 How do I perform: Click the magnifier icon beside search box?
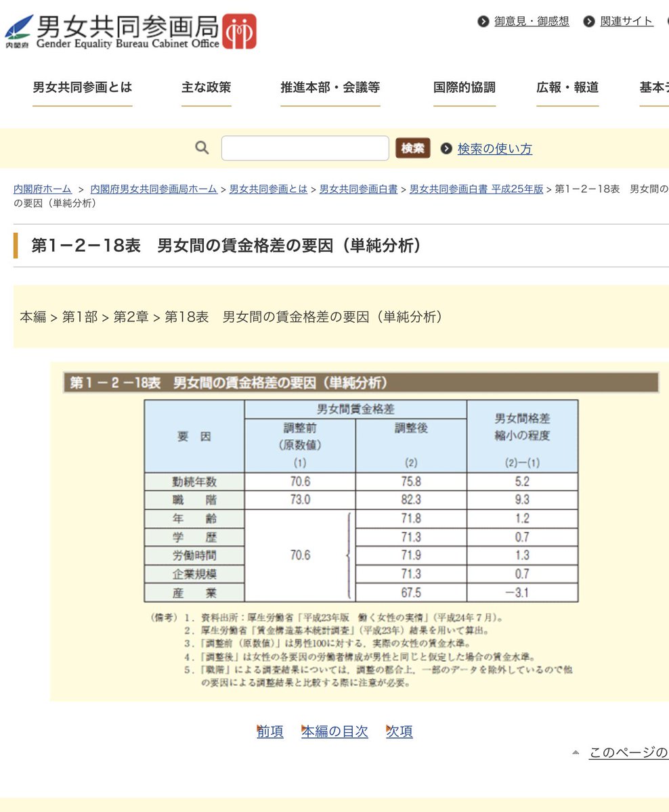pyautogui.click(x=202, y=148)
